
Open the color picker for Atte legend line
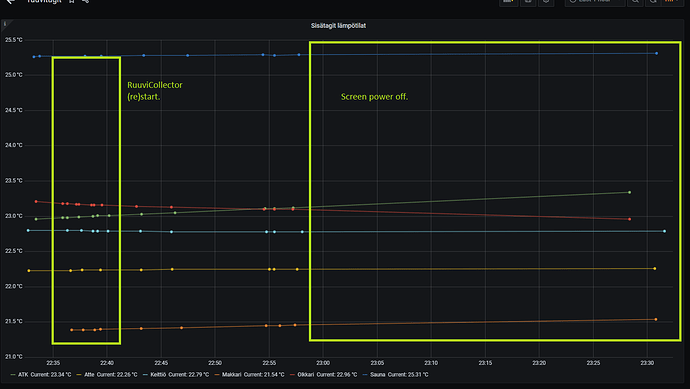tap(79, 375)
